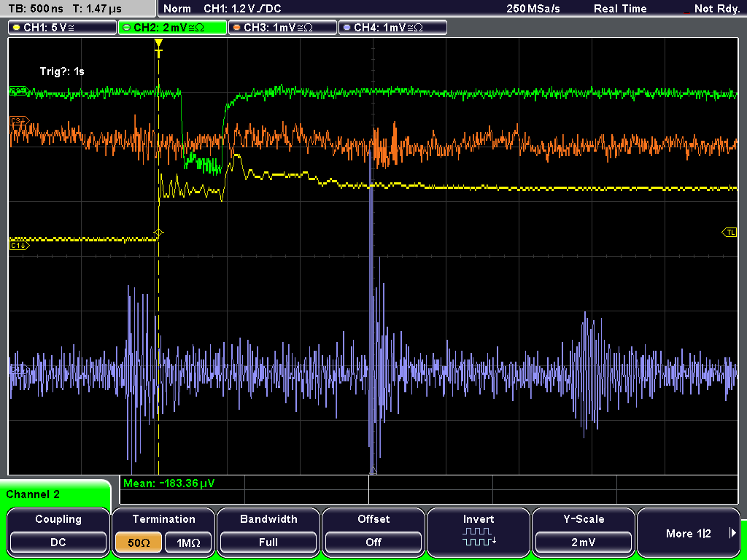
Task: Click the T: 1.47 µs trigger time readout
Action: point(98,9)
